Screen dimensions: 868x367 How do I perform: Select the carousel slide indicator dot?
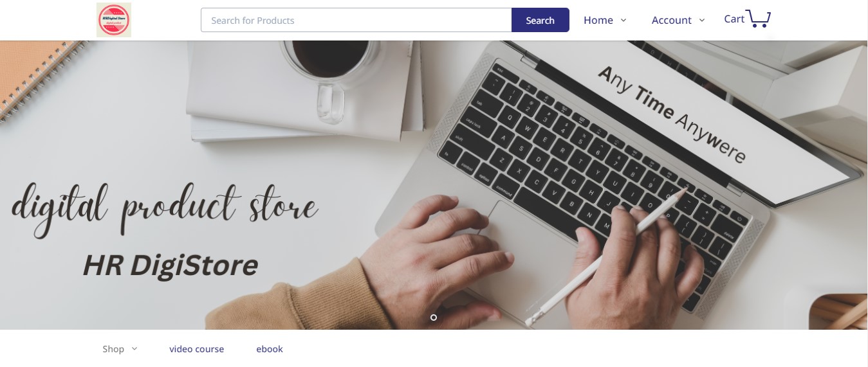[434, 318]
